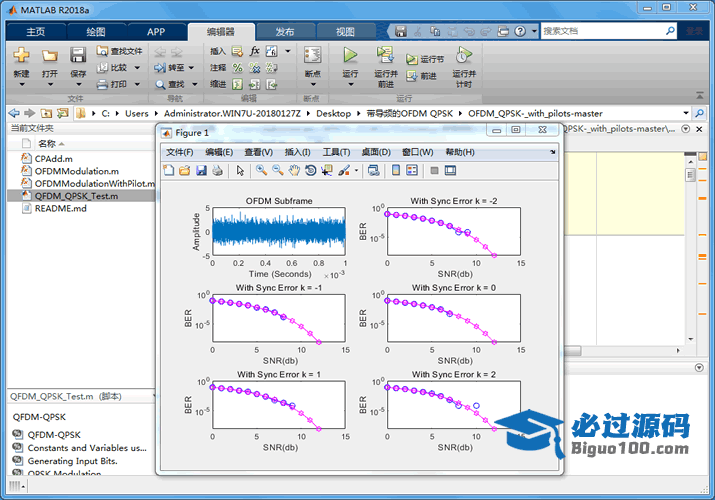Click the New (新建) file icon
Image resolution: width=715 pixels, height=500 pixels.
point(21,55)
